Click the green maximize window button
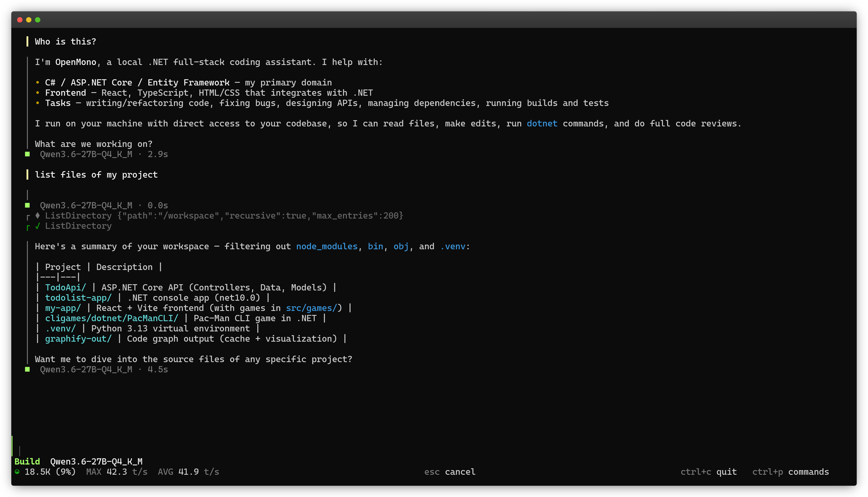This screenshot has width=868, height=497. point(38,20)
